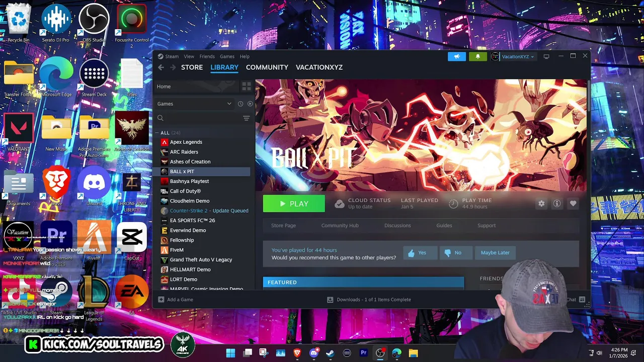This screenshot has width=644, height=362.
Task: Open the Friends menu
Action: click(207, 56)
